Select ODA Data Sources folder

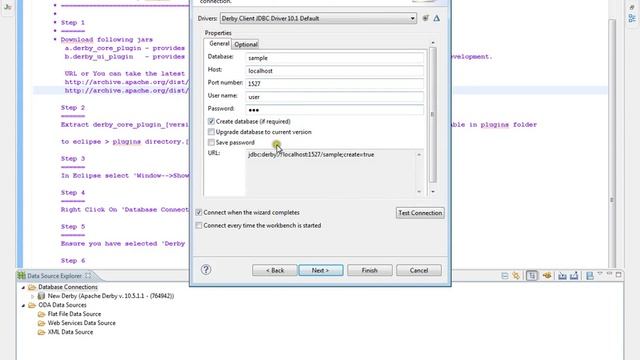click(x=62, y=305)
